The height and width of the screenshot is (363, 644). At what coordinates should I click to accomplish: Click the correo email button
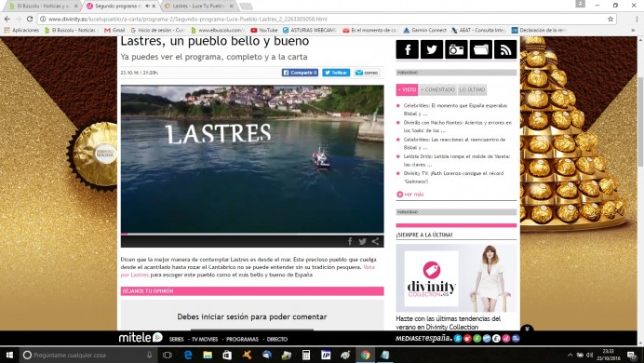click(x=367, y=73)
